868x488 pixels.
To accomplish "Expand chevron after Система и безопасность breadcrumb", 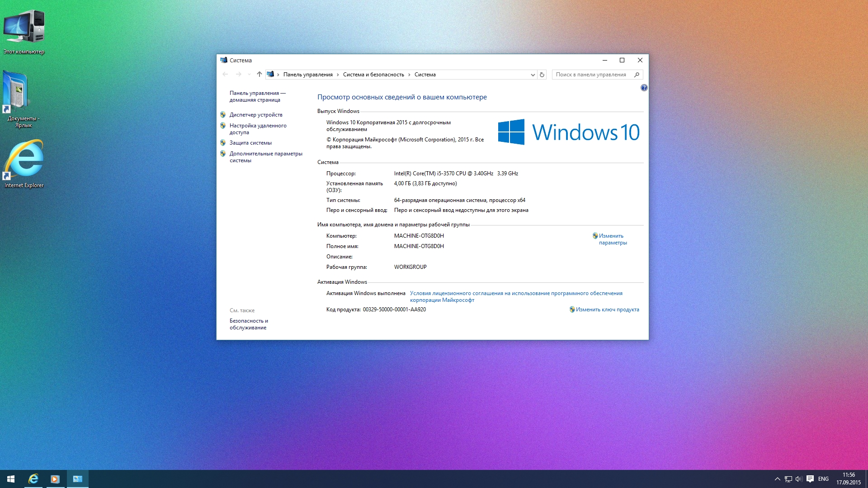I will pos(409,75).
